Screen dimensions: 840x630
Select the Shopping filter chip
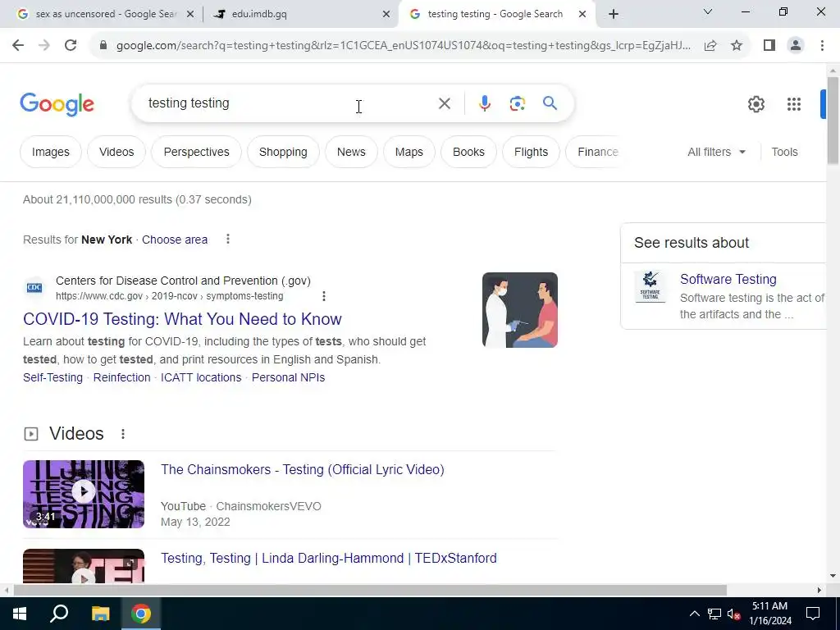point(283,152)
